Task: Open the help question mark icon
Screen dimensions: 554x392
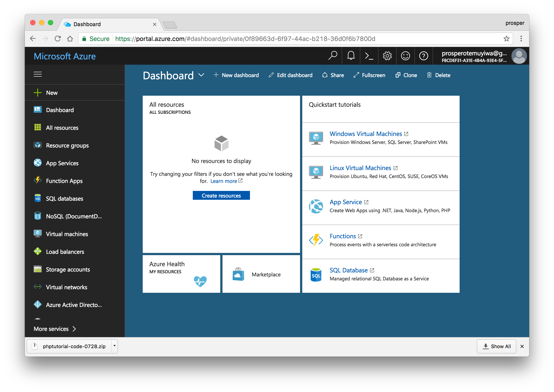Action: pos(423,56)
